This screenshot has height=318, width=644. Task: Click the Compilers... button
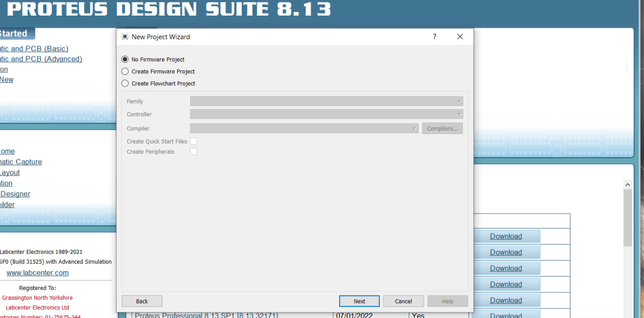pos(442,129)
